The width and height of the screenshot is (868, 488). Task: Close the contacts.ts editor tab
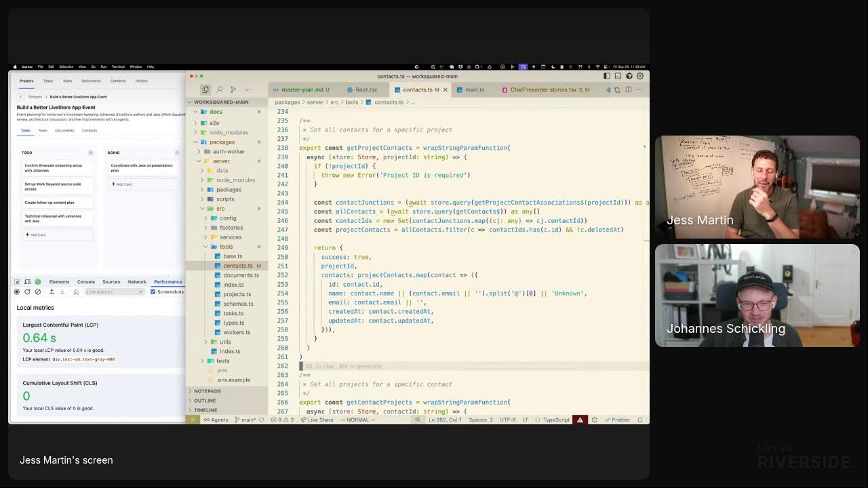pyautogui.click(x=446, y=89)
